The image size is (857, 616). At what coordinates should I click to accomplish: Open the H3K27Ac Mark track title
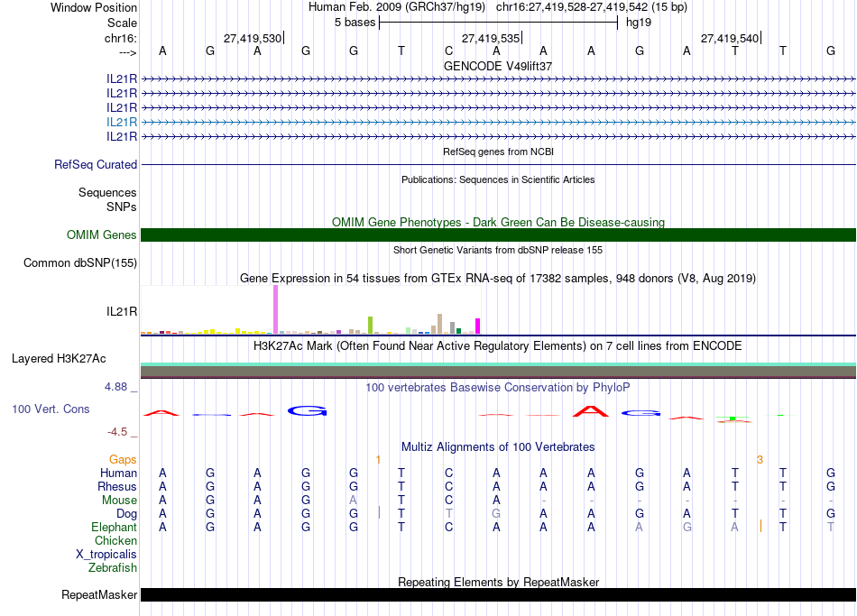click(498, 346)
